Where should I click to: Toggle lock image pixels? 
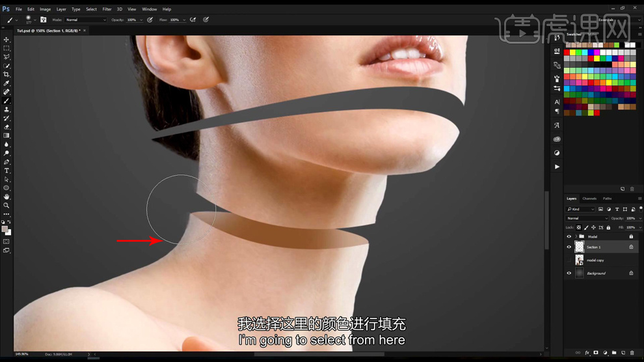click(586, 228)
